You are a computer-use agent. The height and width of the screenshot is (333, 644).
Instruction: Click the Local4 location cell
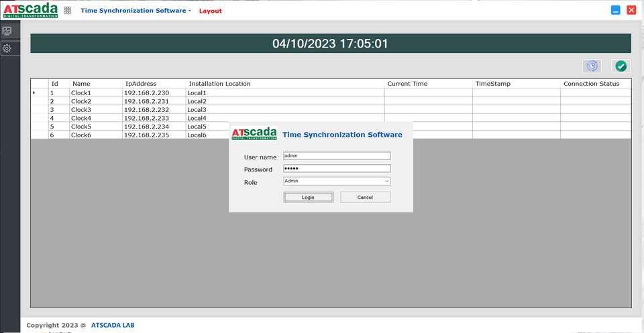tap(285, 118)
